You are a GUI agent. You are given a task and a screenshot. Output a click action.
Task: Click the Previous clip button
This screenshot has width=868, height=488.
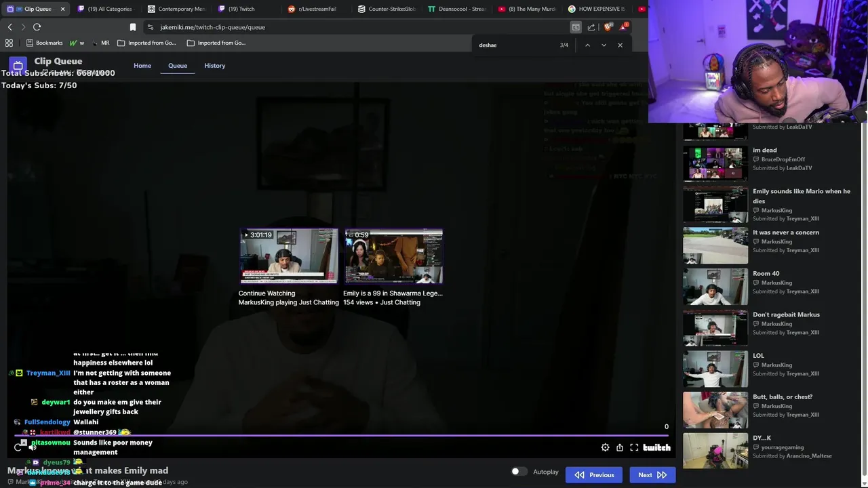pyautogui.click(x=593, y=475)
